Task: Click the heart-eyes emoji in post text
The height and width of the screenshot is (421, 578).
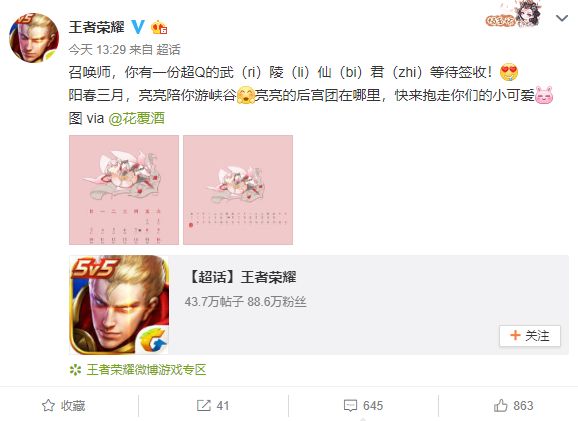Action: pos(509,72)
